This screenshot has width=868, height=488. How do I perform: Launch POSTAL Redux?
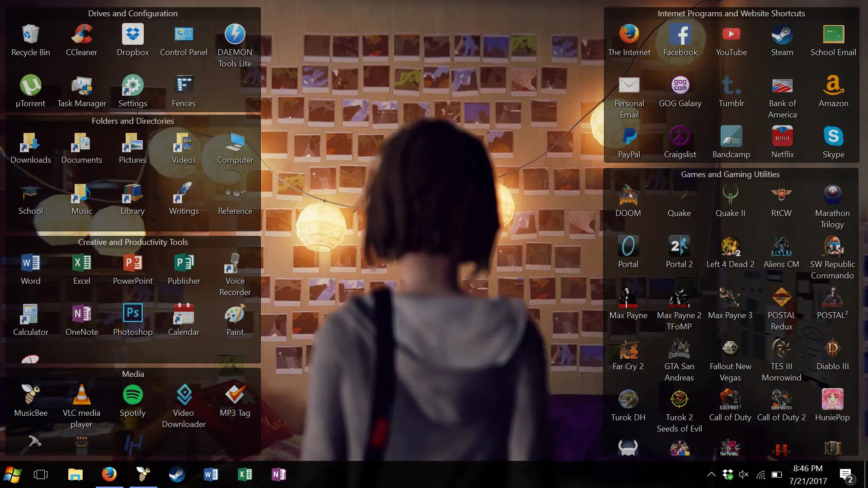pos(781,309)
